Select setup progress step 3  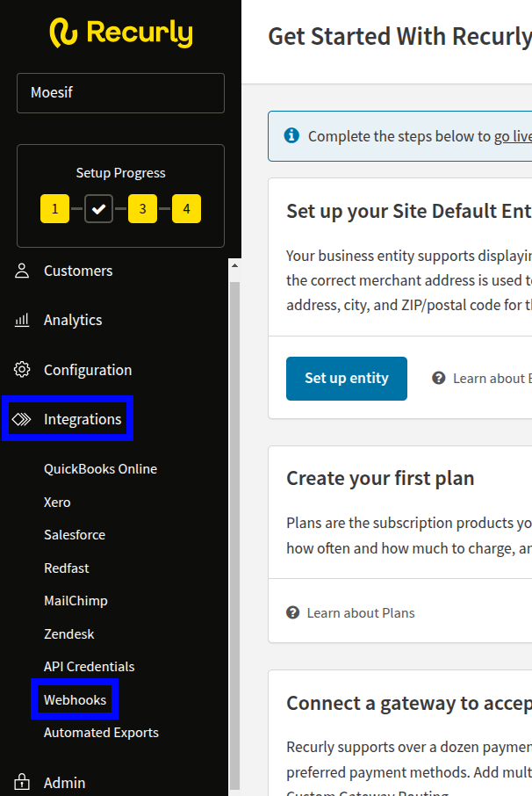point(142,209)
